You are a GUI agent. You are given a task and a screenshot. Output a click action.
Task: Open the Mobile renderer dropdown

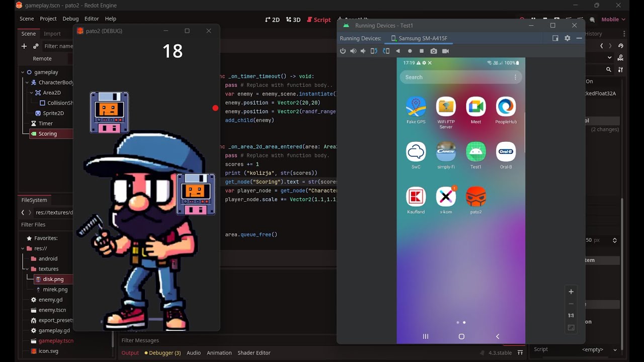pos(613,20)
